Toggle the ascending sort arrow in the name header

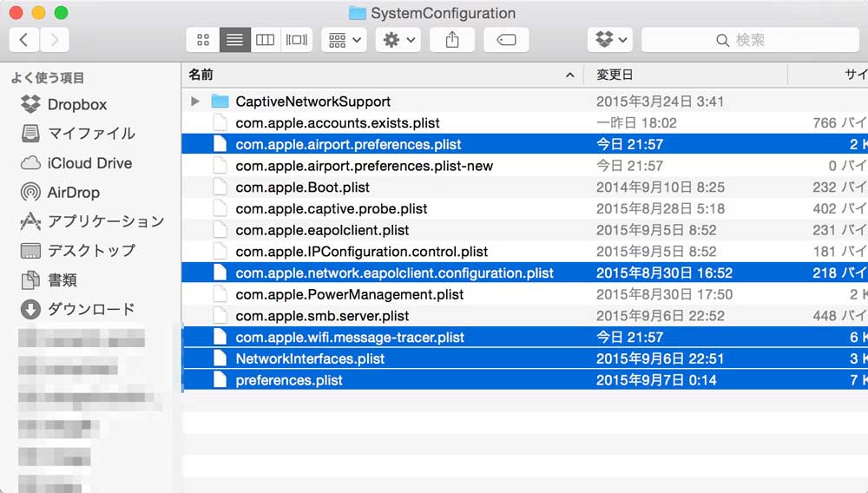(570, 76)
